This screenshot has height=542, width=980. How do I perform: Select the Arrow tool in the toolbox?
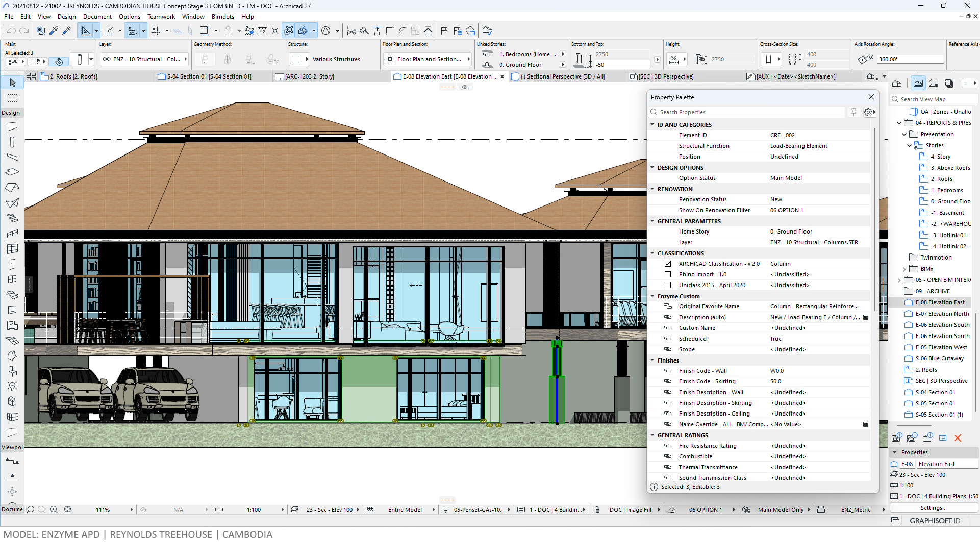point(13,83)
